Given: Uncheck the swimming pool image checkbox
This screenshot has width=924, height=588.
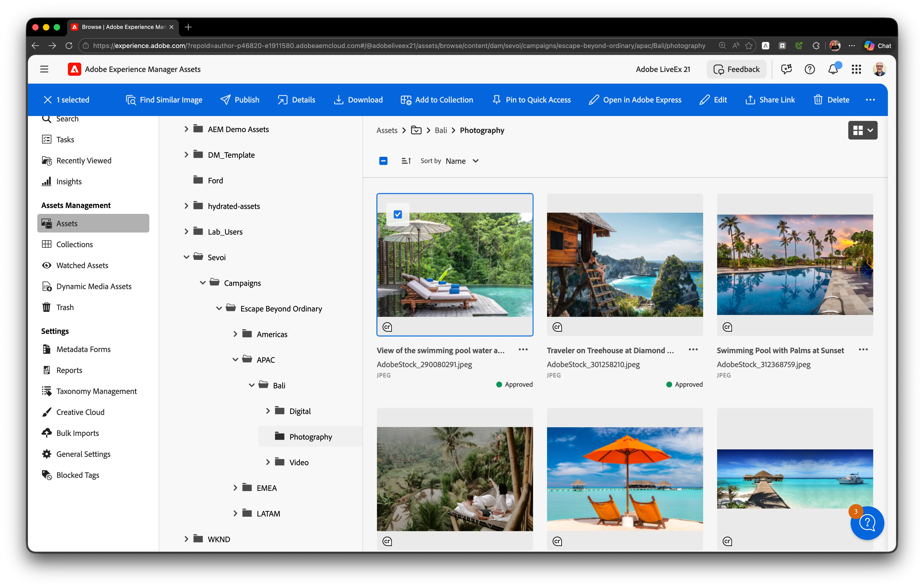Looking at the screenshot, I should (x=397, y=214).
